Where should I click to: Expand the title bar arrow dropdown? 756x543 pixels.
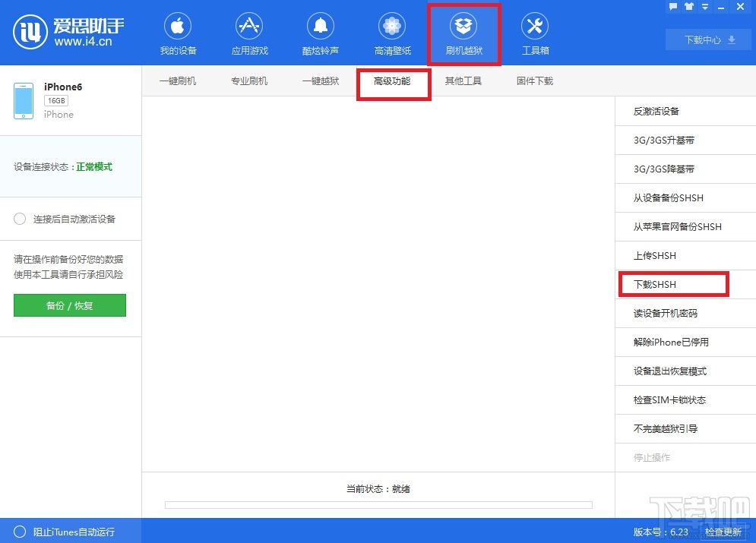coord(705,7)
